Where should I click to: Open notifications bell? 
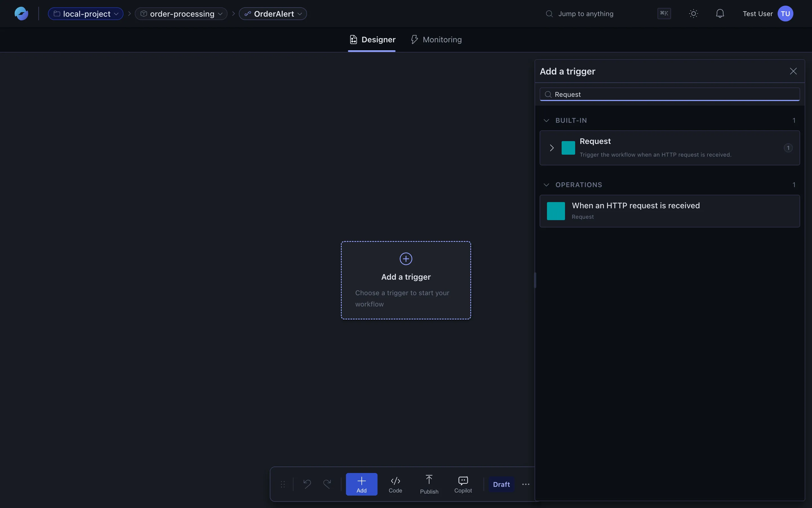(720, 14)
